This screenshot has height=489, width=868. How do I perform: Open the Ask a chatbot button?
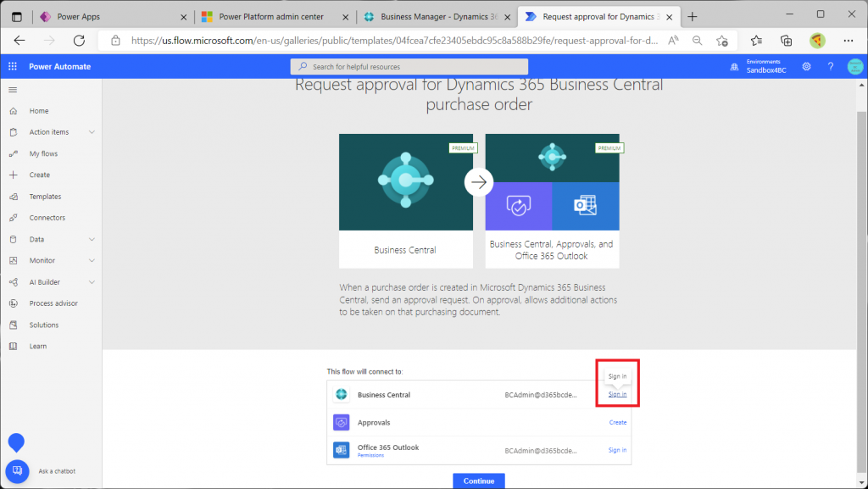17,471
